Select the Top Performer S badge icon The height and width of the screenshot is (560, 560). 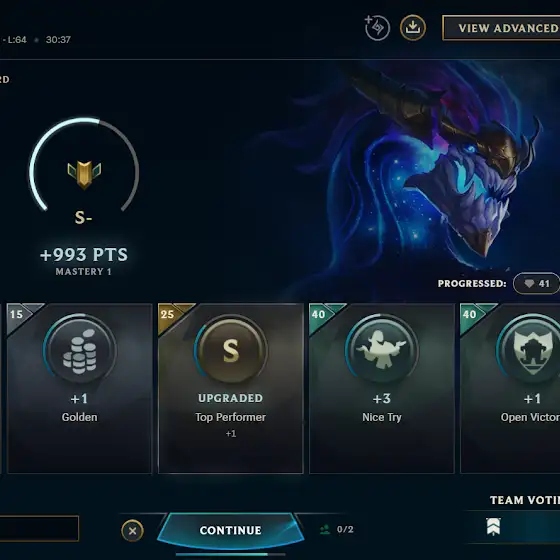click(231, 350)
